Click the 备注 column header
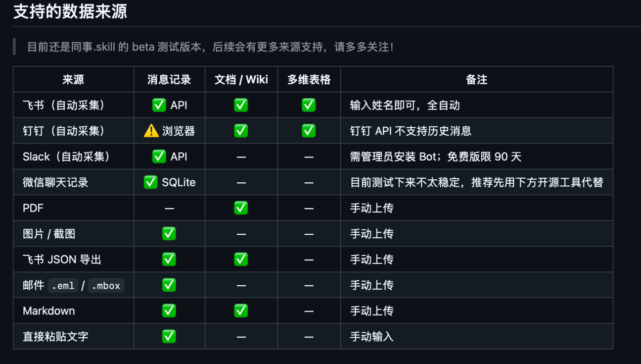 tap(476, 80)
